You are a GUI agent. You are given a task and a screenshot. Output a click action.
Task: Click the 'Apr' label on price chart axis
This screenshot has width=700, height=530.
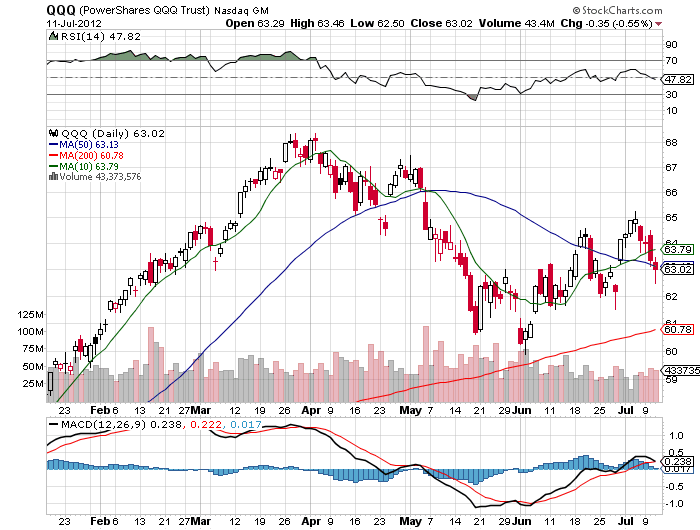[x=311, y=410]
